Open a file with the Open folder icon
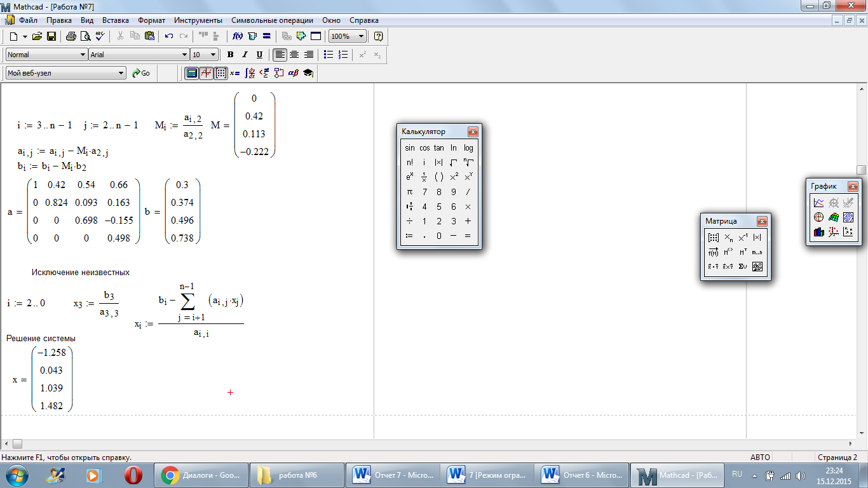Viewport: 868px width, 488px height. coord(37,36)
